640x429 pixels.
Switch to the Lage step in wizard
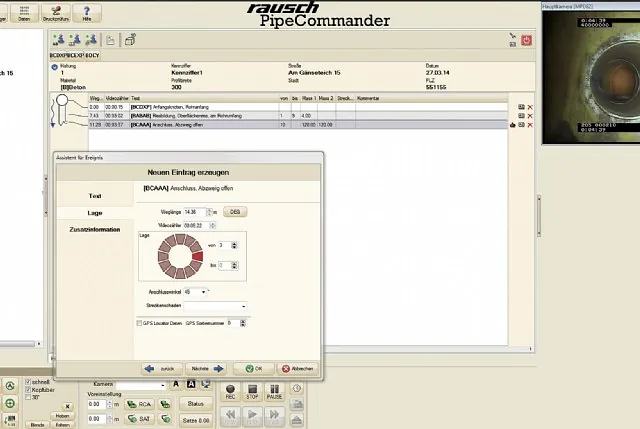click(x=95, y=213)
